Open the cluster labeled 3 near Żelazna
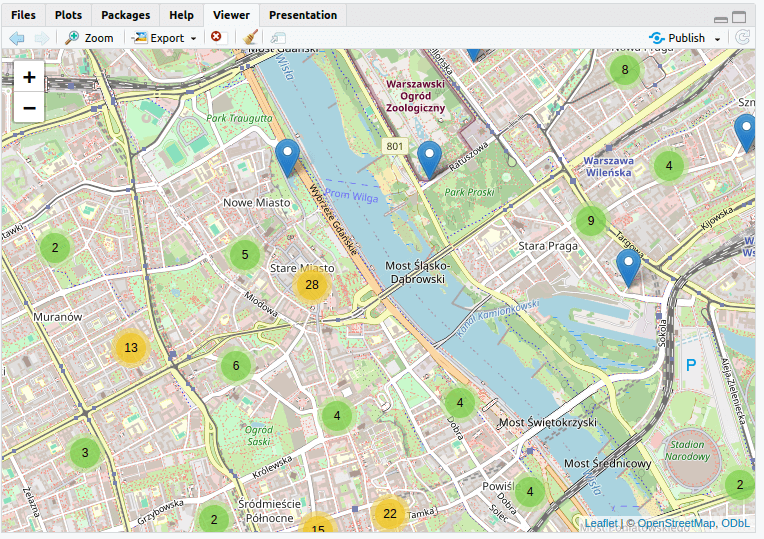Screen dimensions: 764x539 (85, 453)
